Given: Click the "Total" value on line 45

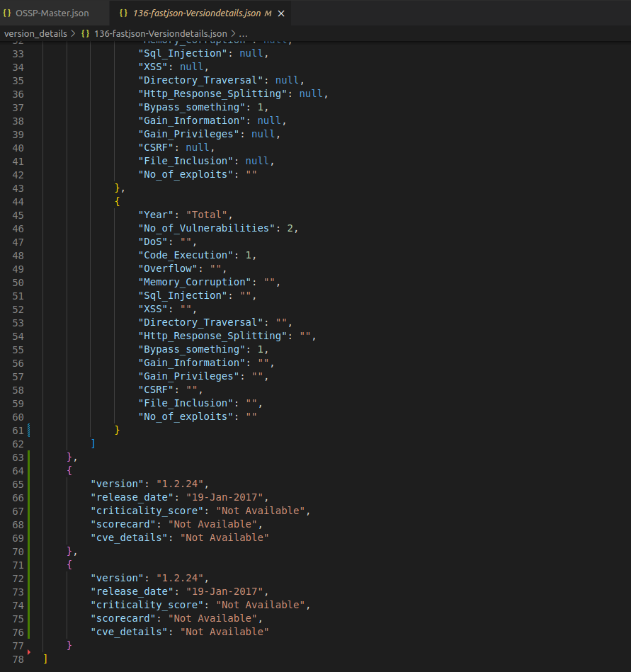Looking at the screenshot, I should (207, 215).
